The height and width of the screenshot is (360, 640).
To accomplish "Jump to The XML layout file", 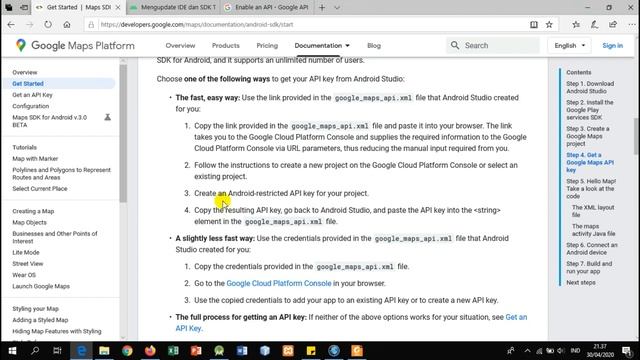I will click(x=593, y=211).
